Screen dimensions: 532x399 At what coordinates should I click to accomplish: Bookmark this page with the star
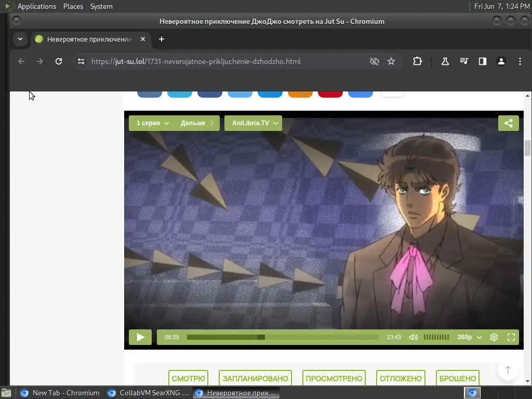point(391,61)
